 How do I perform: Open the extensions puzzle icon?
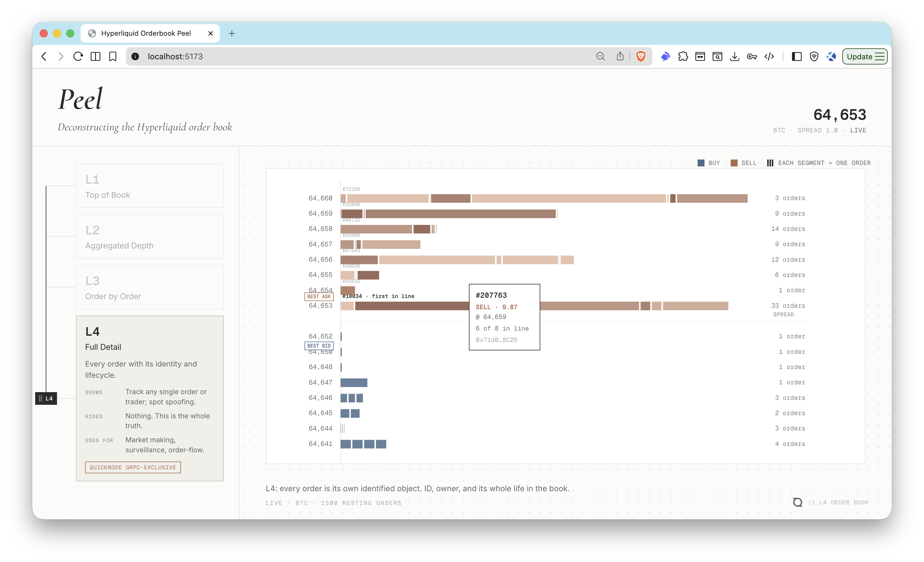tap(683, 56)
